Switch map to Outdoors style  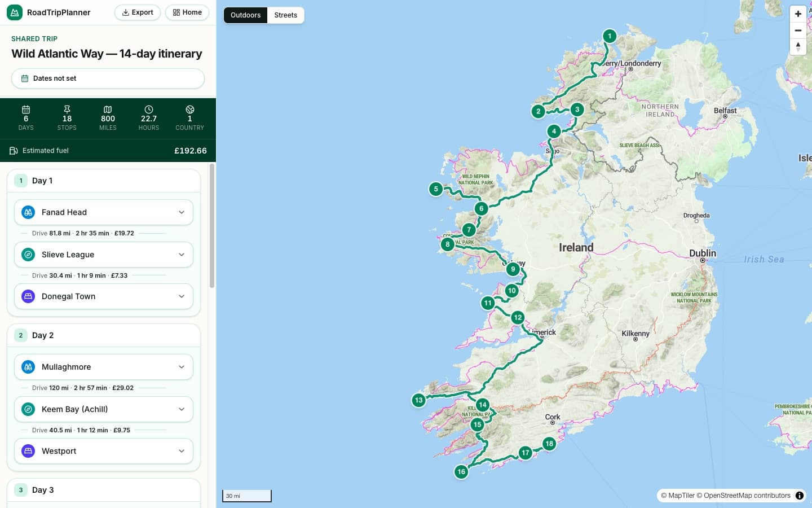tap(245, 15)
